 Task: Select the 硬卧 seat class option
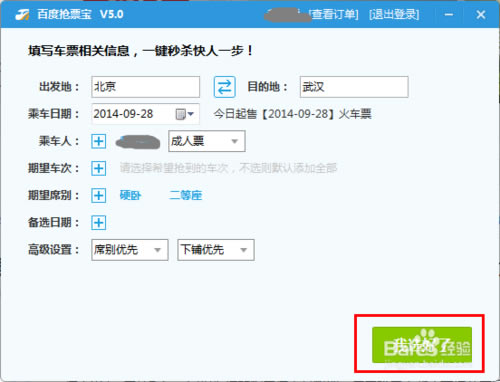click(130, 195)
